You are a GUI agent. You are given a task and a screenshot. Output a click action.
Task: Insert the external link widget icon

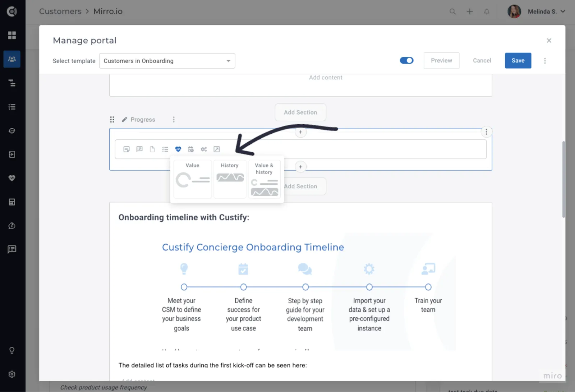[217, 149]
